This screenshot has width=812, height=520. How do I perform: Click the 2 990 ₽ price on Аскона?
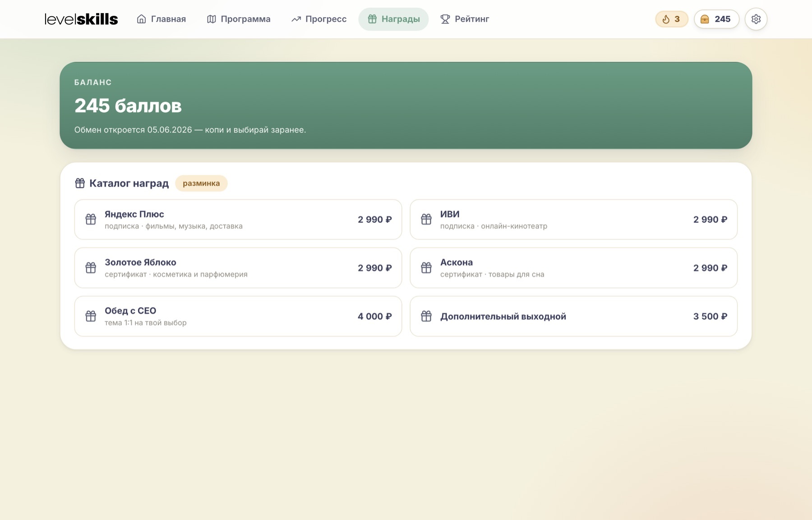coord(710,268)
